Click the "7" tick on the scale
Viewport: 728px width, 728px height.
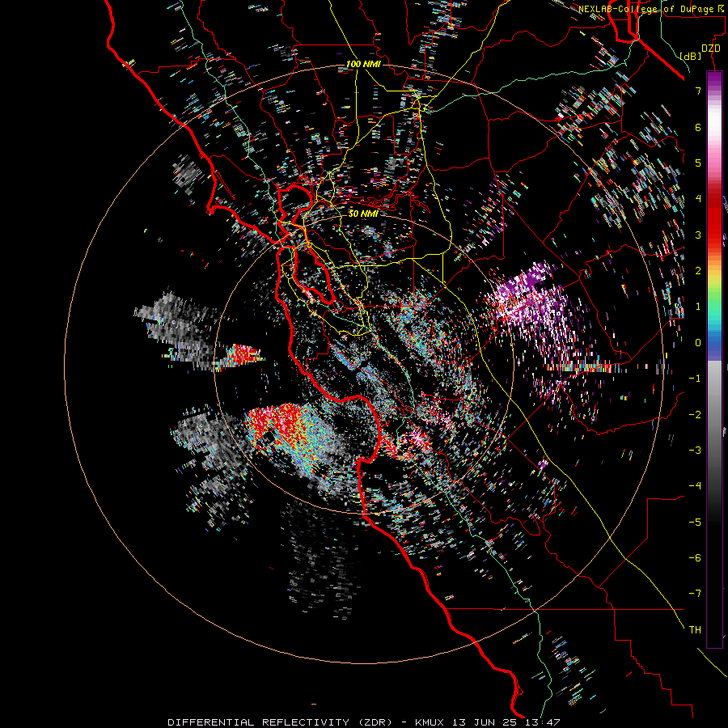(x=698, y=91)
